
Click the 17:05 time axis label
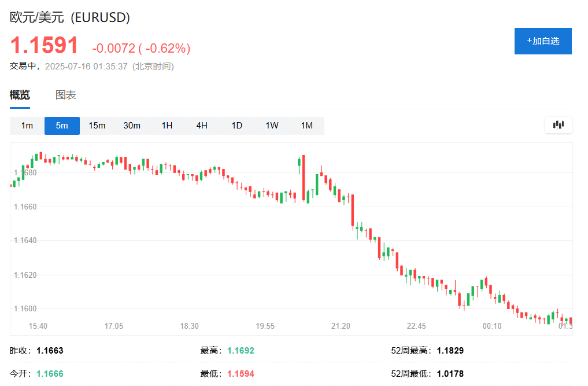click(x=114, y=326)
